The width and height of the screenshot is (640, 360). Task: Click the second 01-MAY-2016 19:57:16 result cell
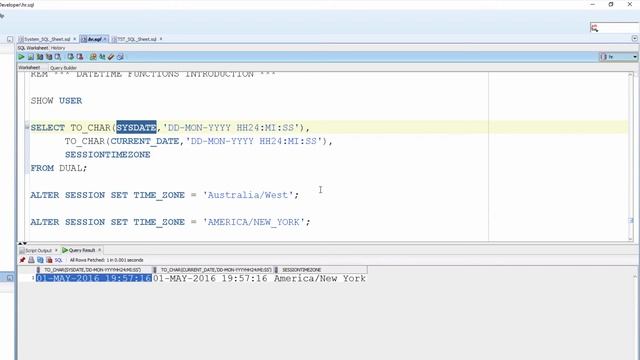[x=210, y=278]
